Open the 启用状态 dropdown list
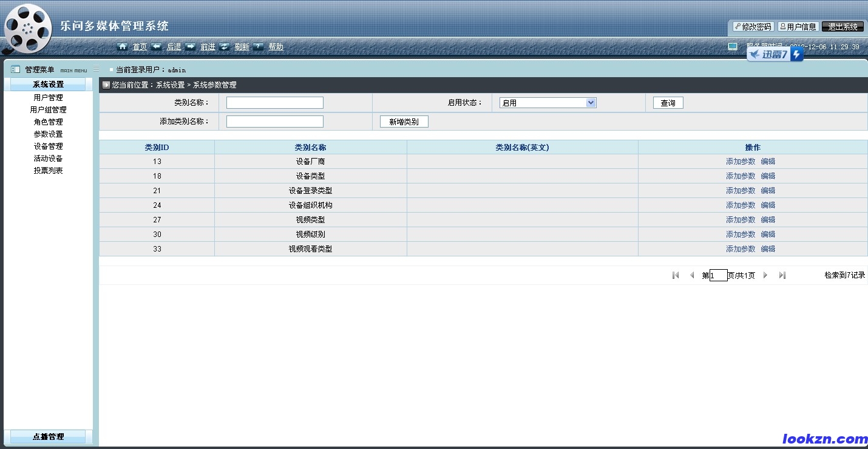Screen dimensions: 868x449 pyautogui.click(x=589, y=102)
